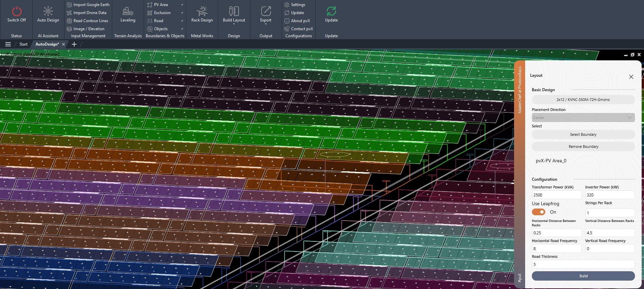Close the Layout panel
Screen dimensions: 644x289
pos(631,77)
